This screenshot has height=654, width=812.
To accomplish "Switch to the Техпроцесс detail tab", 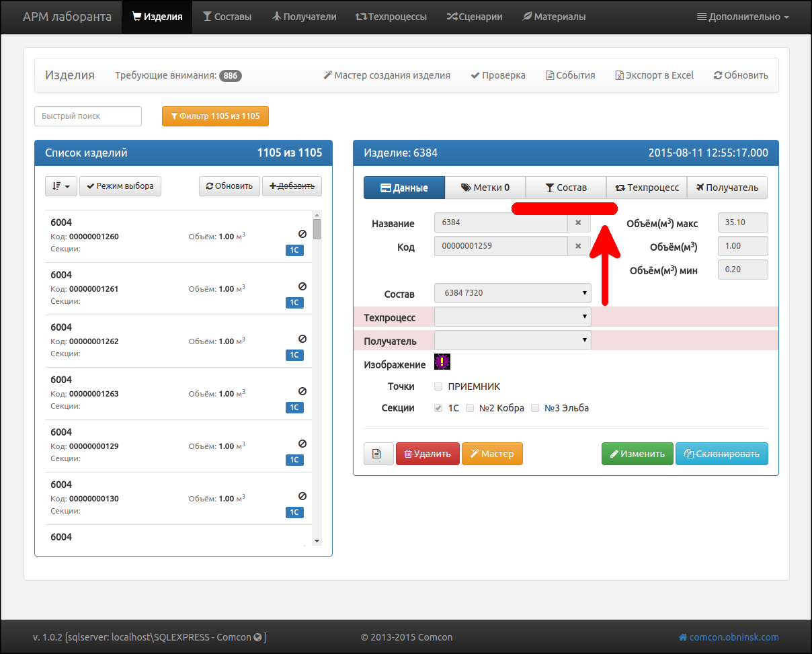I will [x=647, y=188].
